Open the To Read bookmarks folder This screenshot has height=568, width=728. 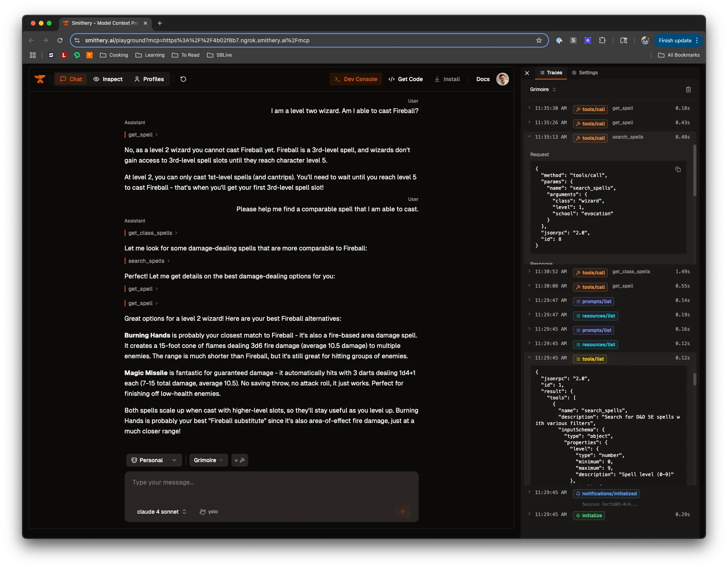185,55
